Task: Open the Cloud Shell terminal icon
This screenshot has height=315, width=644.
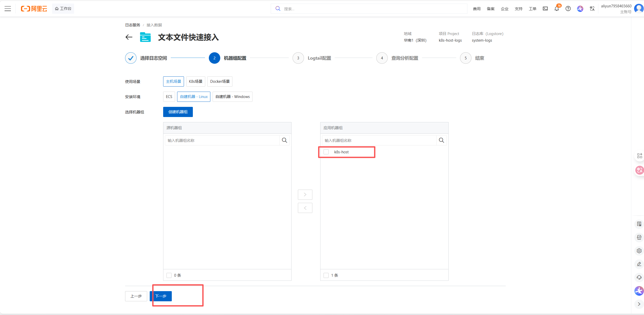Action: [x=545, y=9]
